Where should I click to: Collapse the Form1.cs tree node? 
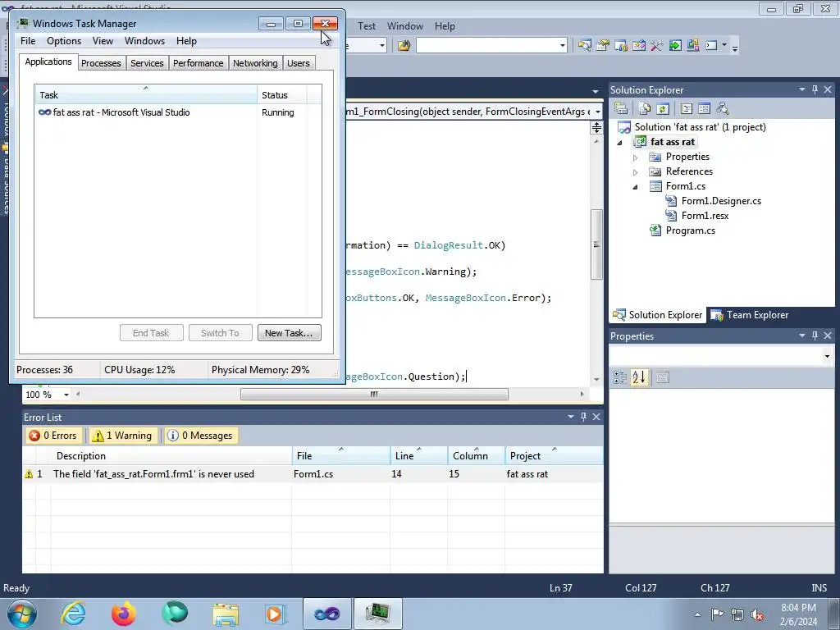pos(636,187)
